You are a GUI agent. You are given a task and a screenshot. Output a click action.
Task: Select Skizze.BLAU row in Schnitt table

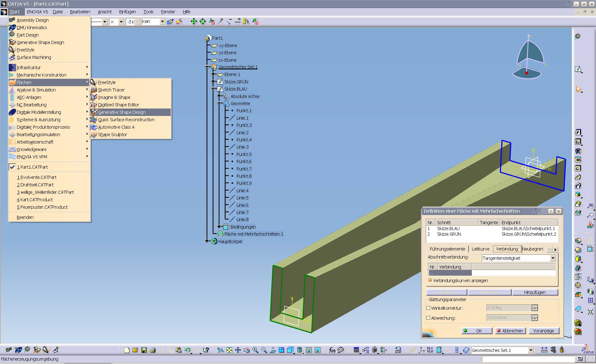pos(492,229)
